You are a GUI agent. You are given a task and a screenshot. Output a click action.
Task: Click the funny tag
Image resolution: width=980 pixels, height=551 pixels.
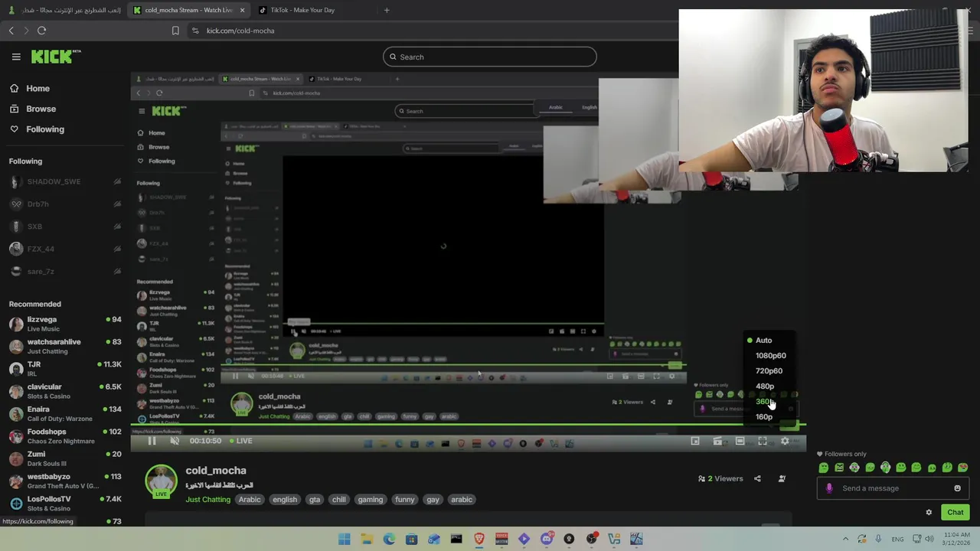click(x=404, y=500)
